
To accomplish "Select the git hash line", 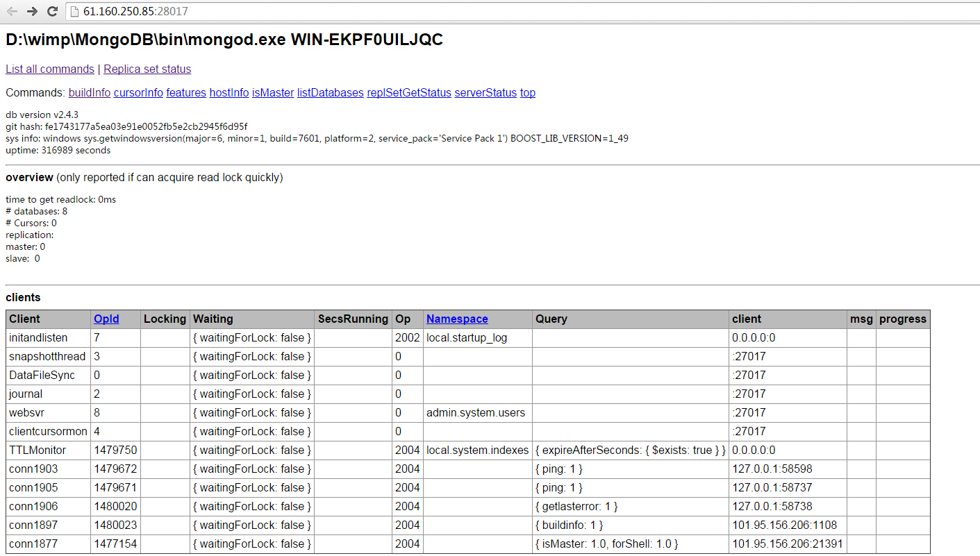I will pos(126,126).
